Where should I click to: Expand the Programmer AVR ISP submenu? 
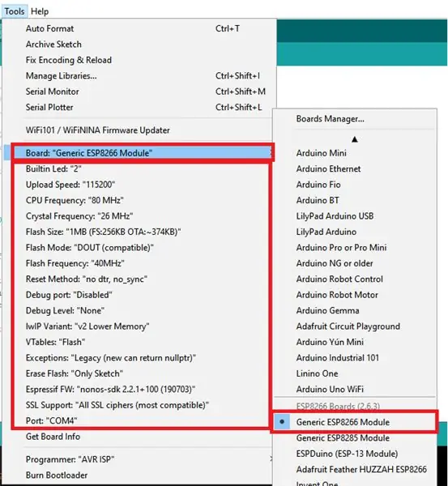(139, 459)
